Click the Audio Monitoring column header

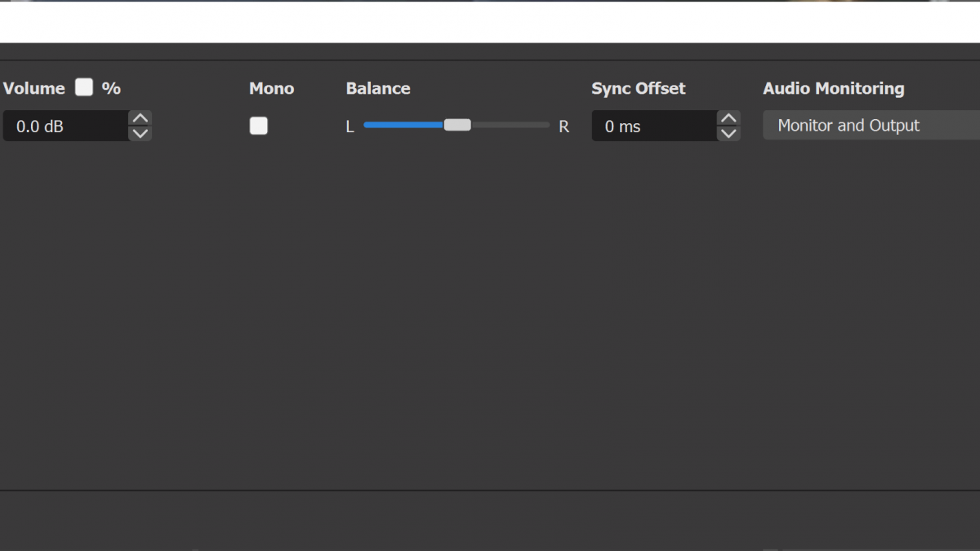(x=833, y=88)
